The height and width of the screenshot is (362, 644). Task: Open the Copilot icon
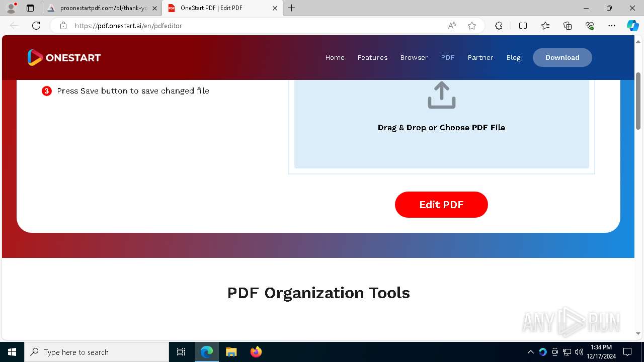(x=632, y=26)
